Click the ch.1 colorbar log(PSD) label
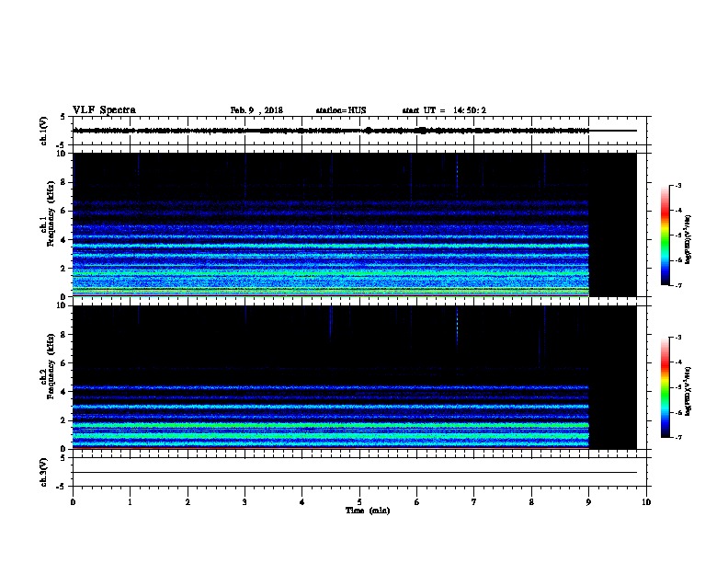728x563 pixels. point(688,239)
